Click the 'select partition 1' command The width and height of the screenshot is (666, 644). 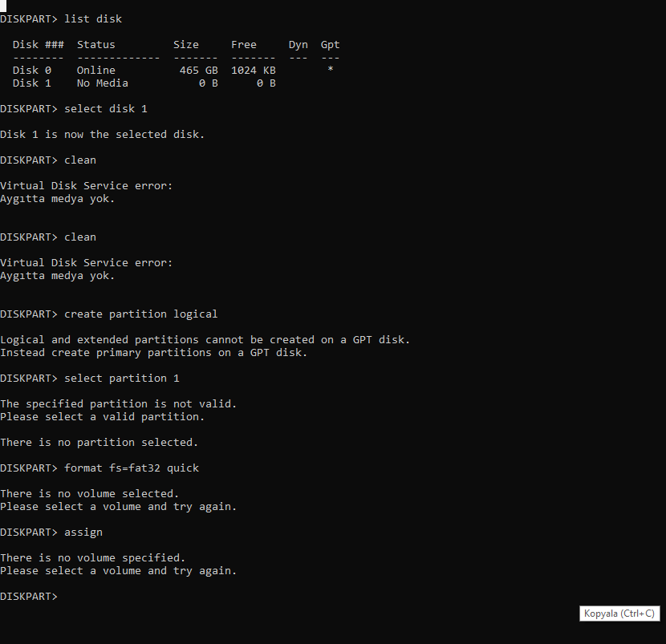[122, 379]
